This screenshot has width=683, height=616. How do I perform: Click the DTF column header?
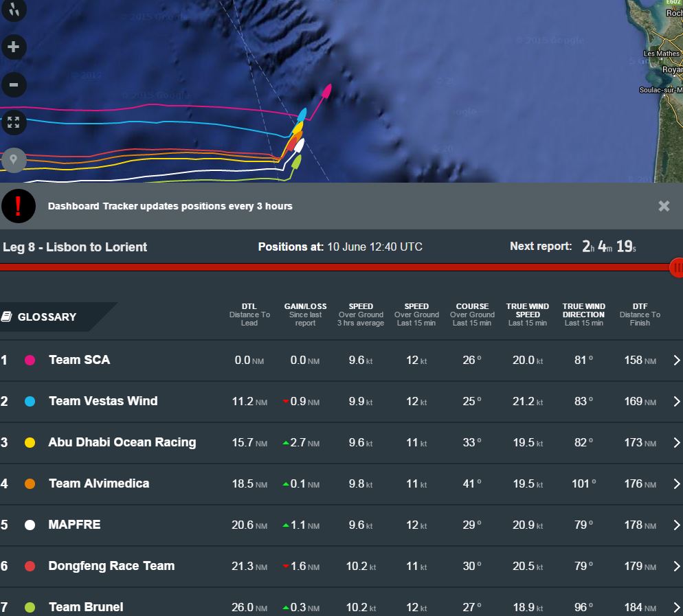click(x=639, y=315)
